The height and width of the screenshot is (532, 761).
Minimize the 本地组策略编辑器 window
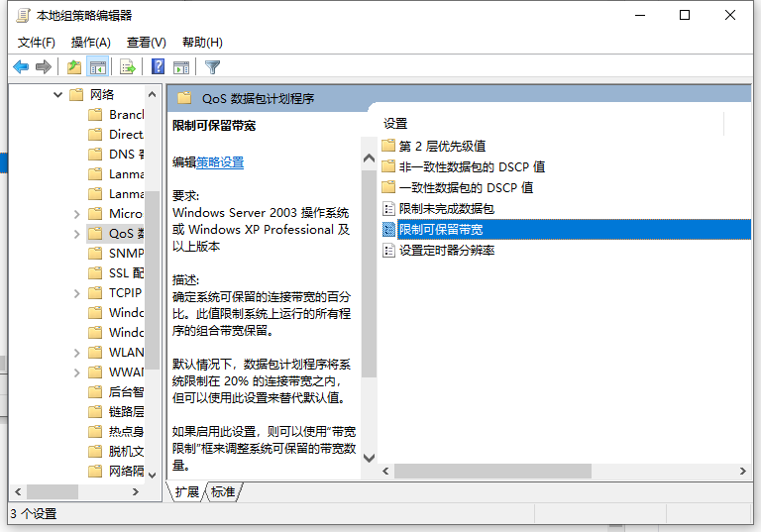[640, 15]
